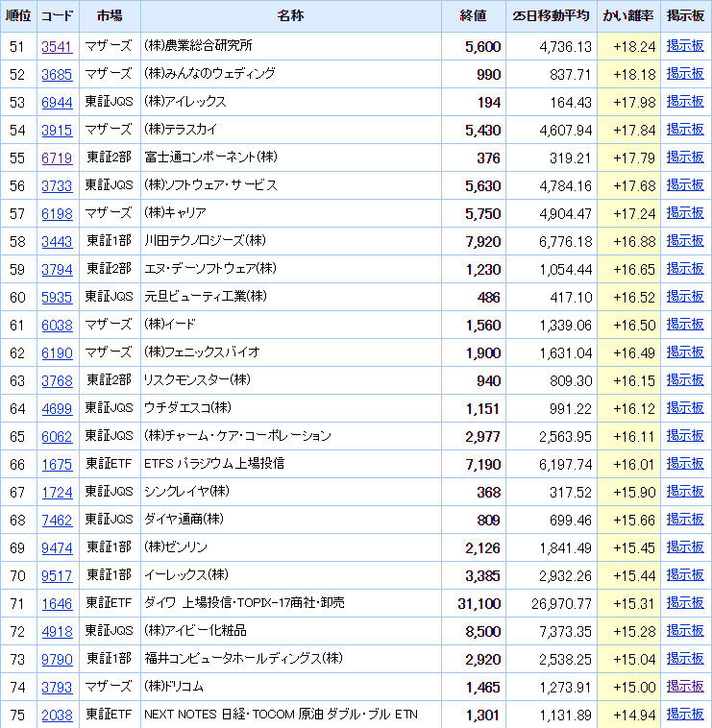This screenshot has width=712, height=728.
Task: Open stock code 2038 link
Action: point(57,716)
